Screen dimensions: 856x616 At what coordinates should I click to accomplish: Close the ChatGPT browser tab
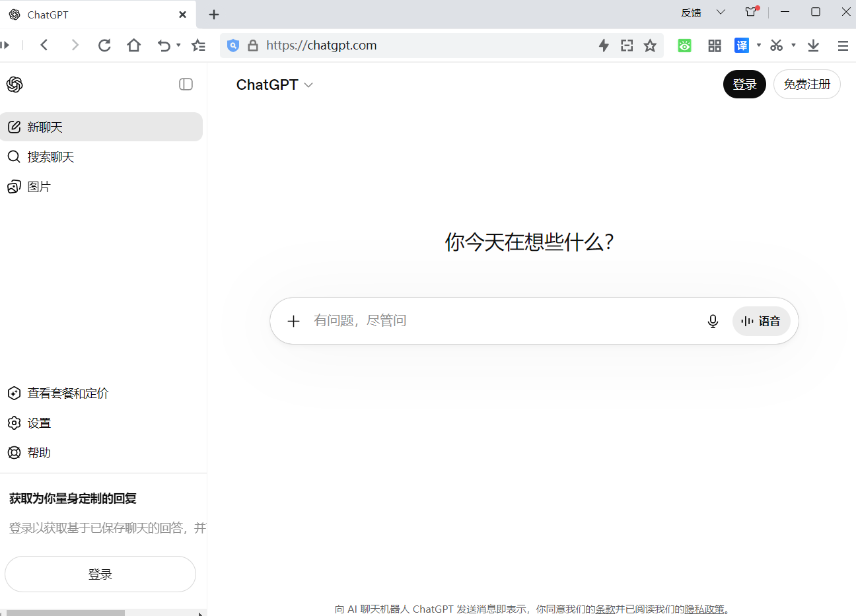point(183,15)
